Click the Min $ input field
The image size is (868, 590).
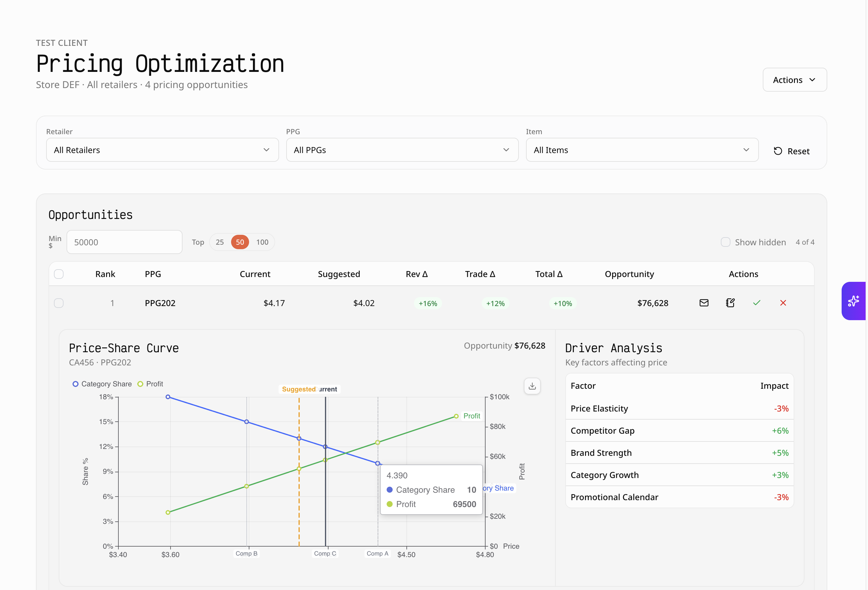click(124, 242)
